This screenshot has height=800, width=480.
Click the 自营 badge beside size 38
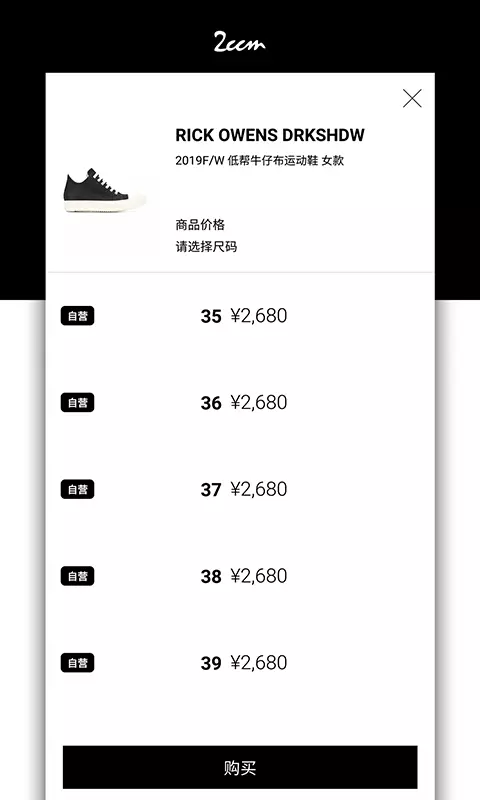click(78, 576)
